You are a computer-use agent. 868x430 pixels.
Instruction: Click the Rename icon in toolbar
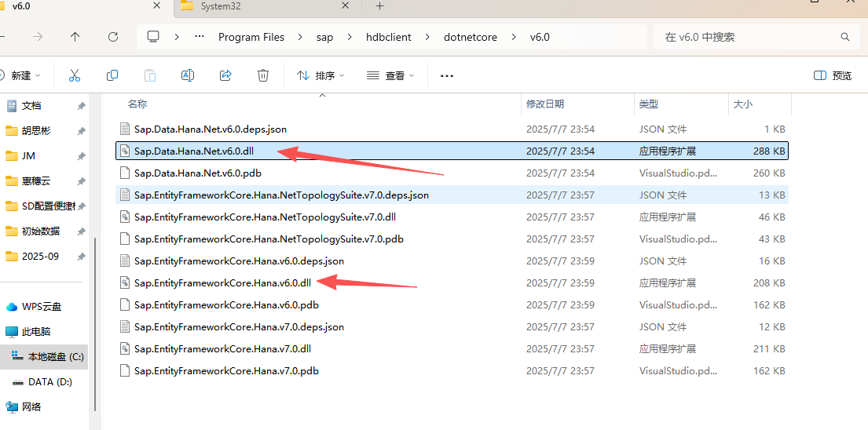pyautogui.click(x=188, y=75)
